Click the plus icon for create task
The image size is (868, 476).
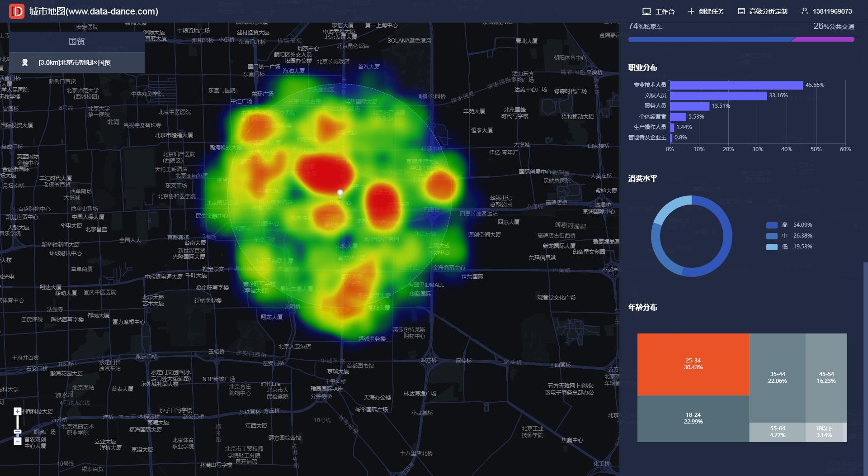691,11
